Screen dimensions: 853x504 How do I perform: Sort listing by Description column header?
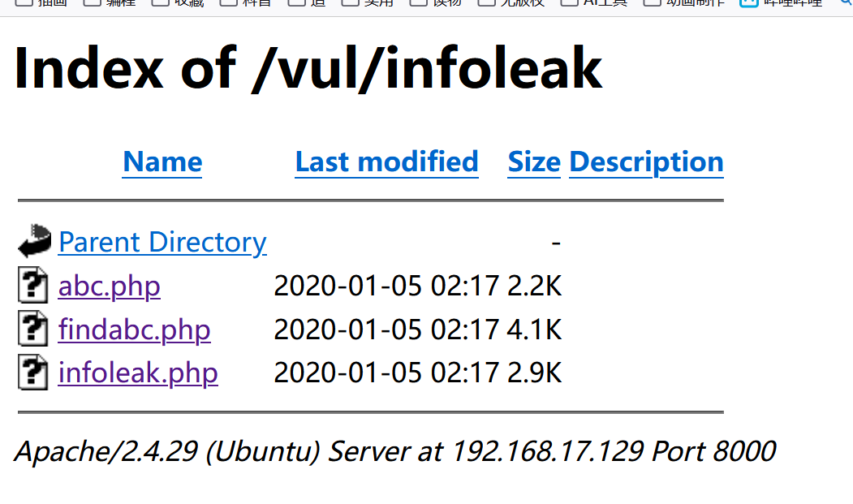pos(646,162)
